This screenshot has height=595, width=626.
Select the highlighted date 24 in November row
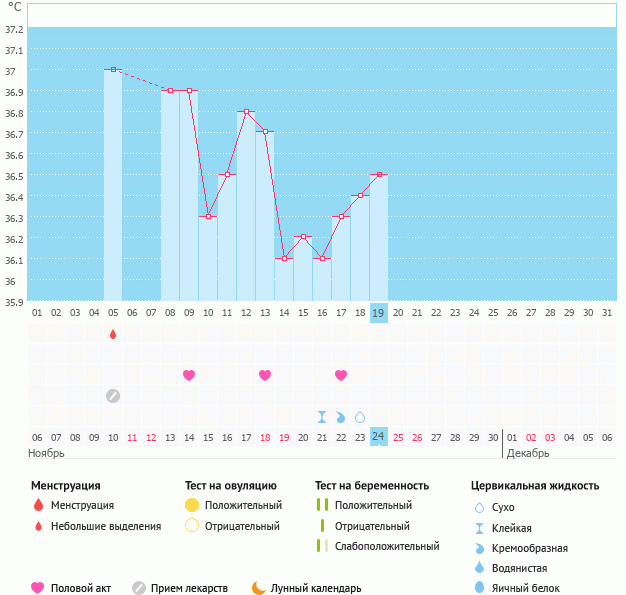379,436
